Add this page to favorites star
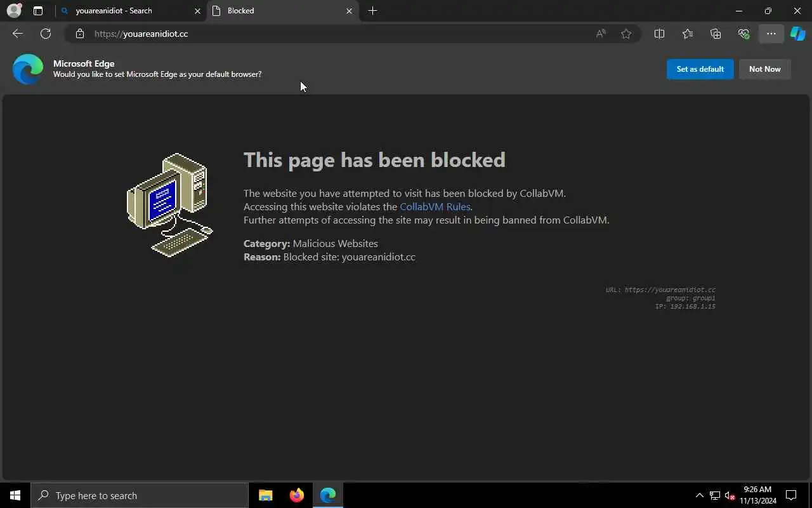Image resolution: width=812 pixels, height=508 pixels. tap(626, 34)
